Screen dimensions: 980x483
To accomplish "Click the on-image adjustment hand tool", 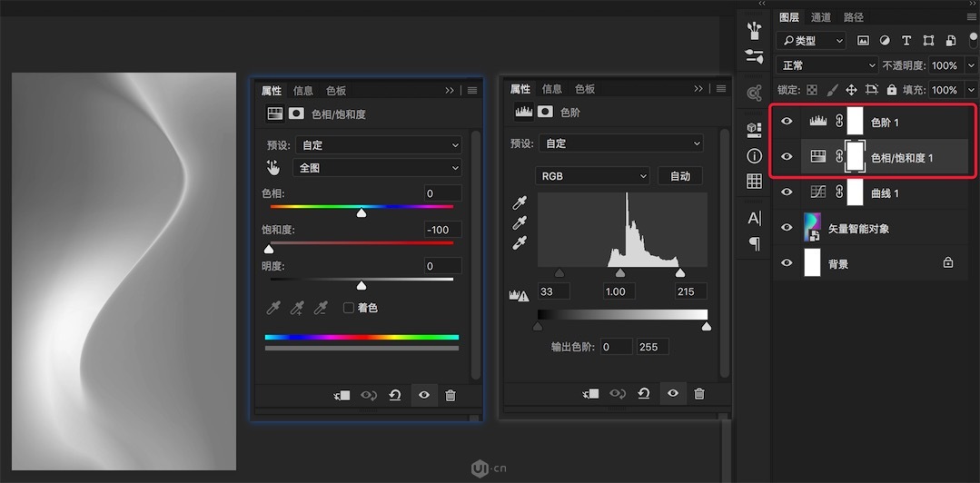I will coord(273,168).
